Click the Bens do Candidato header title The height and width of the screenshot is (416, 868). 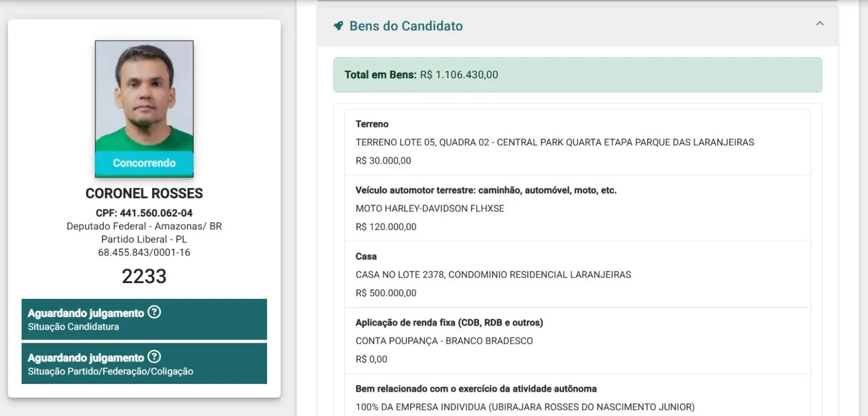click(x=406, y=26)
